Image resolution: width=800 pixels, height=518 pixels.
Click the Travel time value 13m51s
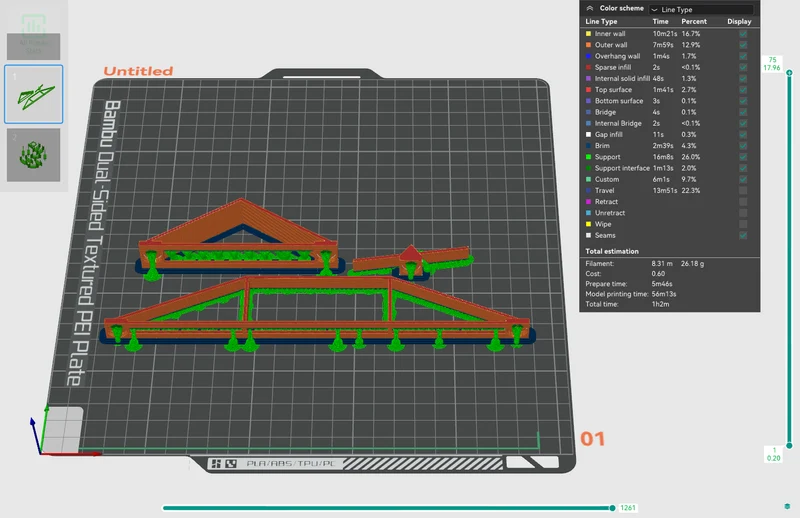click(x=665, y=190)
